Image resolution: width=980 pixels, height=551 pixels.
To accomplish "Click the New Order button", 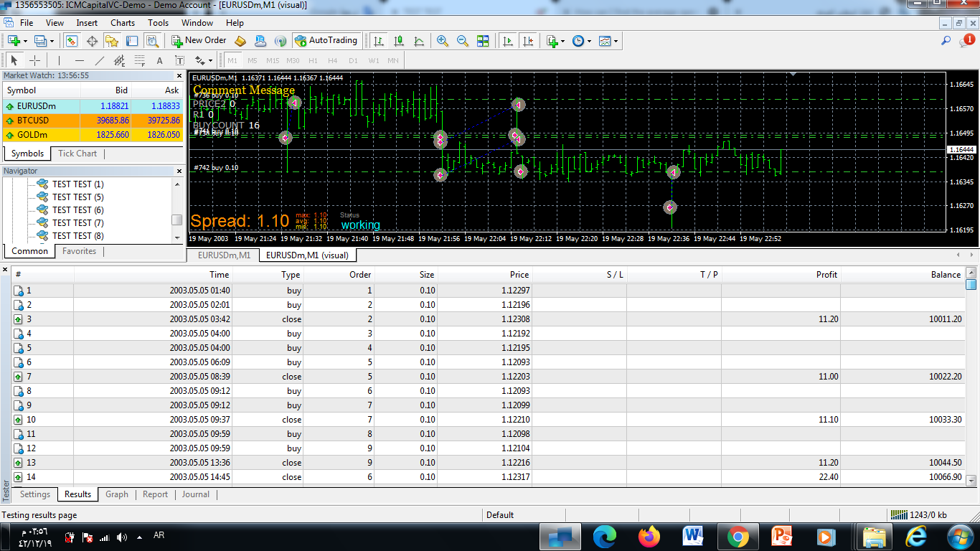I will pos(199,41).
